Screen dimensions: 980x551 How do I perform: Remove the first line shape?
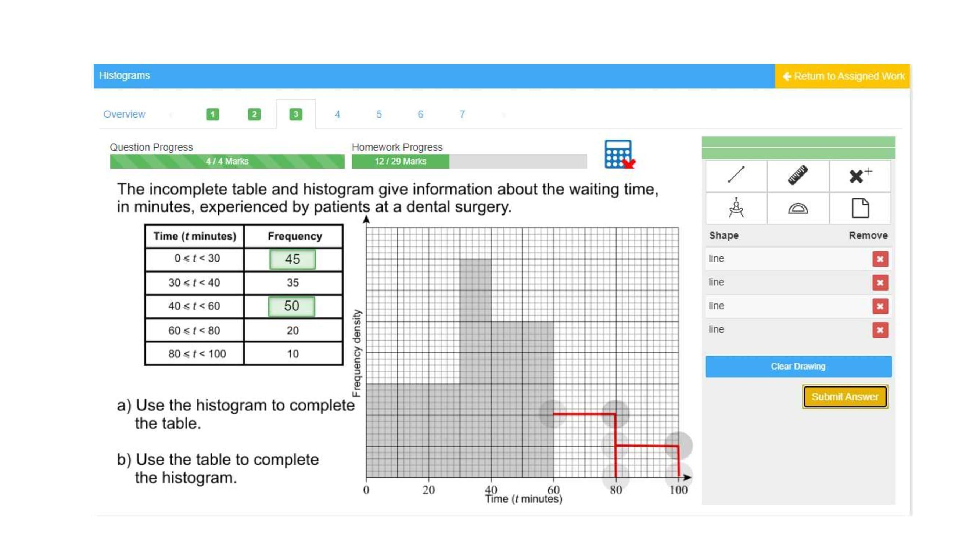[x=880, y=259]
